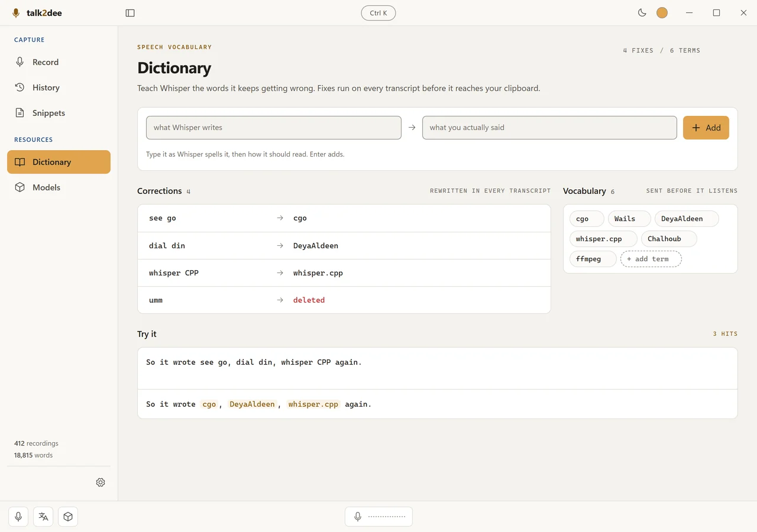Click the Models cube sidebar icon
757x532 pixels.
coord(20,187)
